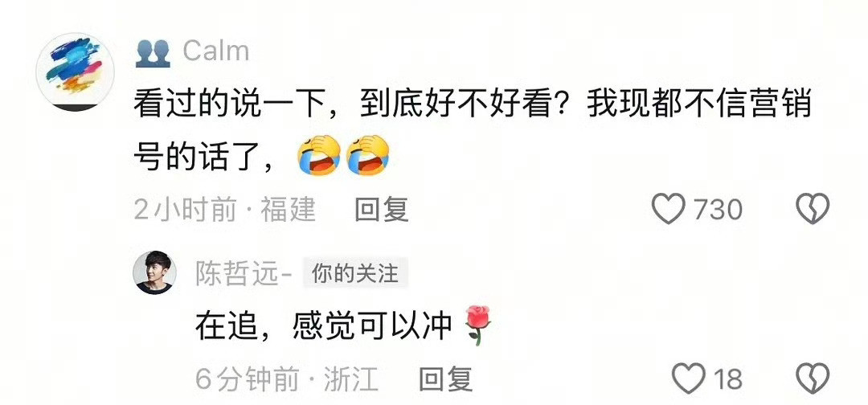868x405 pixels.
Task: Click the 陈哲远- username
Action: tap(244, 273)
